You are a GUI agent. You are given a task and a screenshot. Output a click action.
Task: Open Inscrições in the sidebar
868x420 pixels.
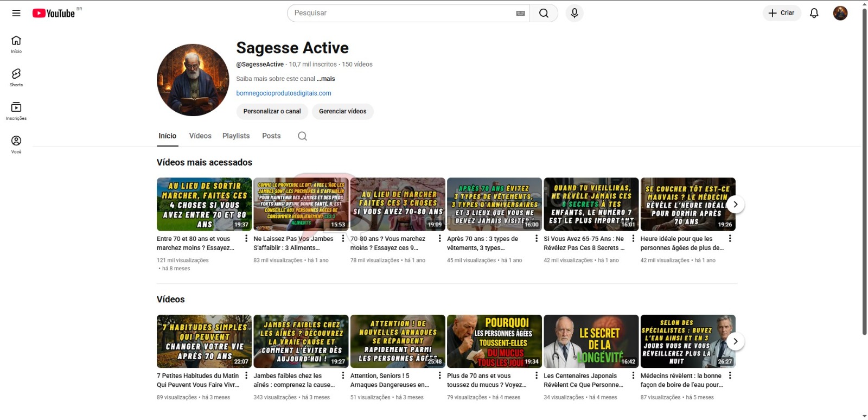click(16, 111)
